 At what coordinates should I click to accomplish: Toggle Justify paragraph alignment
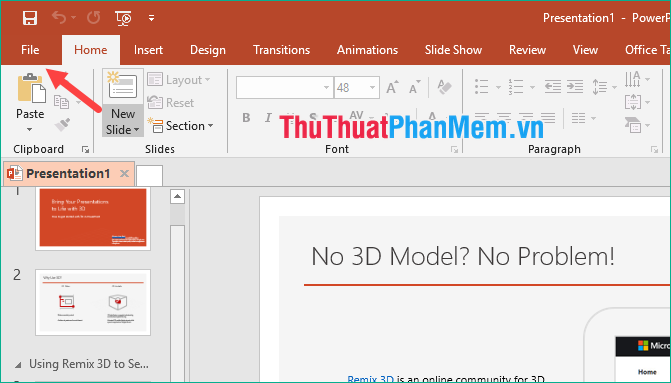point(548,117)
